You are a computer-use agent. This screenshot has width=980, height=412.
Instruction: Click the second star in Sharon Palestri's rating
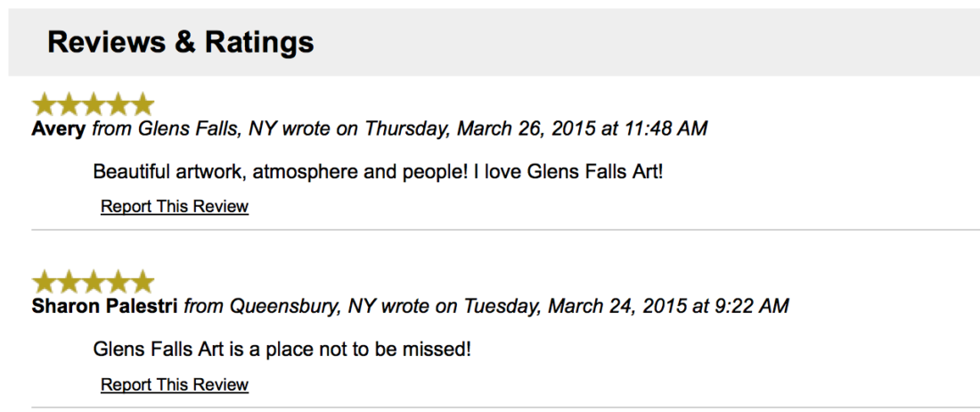[x=69, y=283]
